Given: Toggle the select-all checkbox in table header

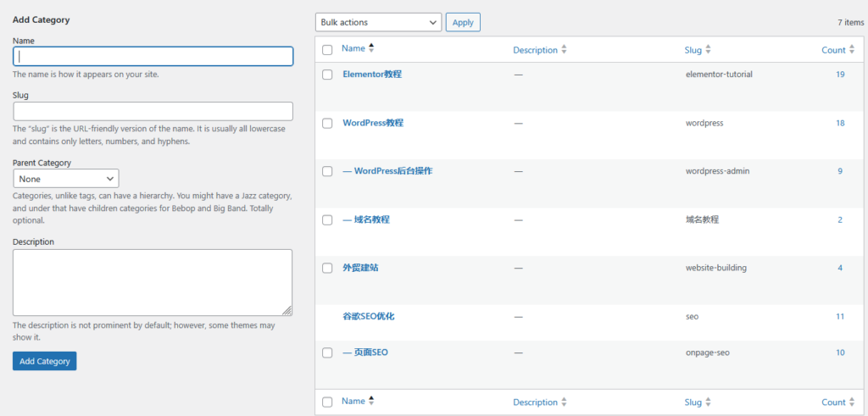Looking at the screenshot, I should [x=328, y=50].
